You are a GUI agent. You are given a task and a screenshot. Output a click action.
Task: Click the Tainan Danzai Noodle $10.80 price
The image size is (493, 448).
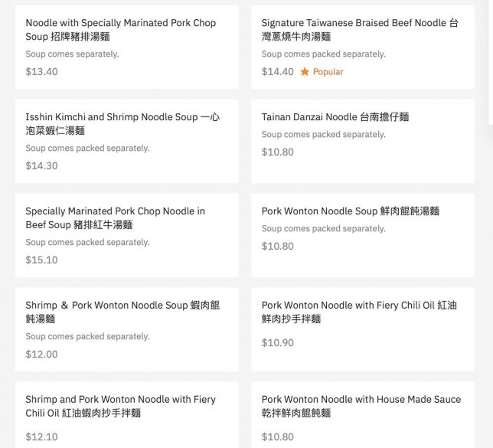[277, 152]
